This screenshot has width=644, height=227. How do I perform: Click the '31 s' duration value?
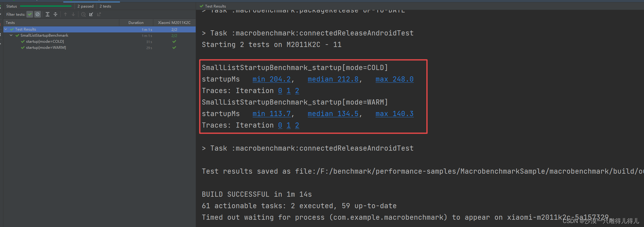pyautogui.click(x=149, y=42)
